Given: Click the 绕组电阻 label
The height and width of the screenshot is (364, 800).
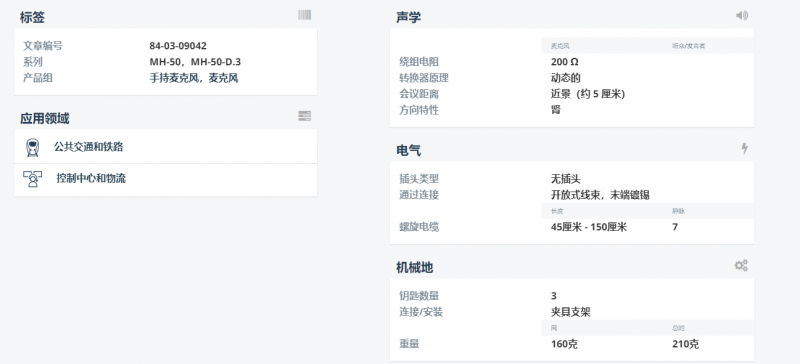Looking at the screenshot, I should [419, 62].
